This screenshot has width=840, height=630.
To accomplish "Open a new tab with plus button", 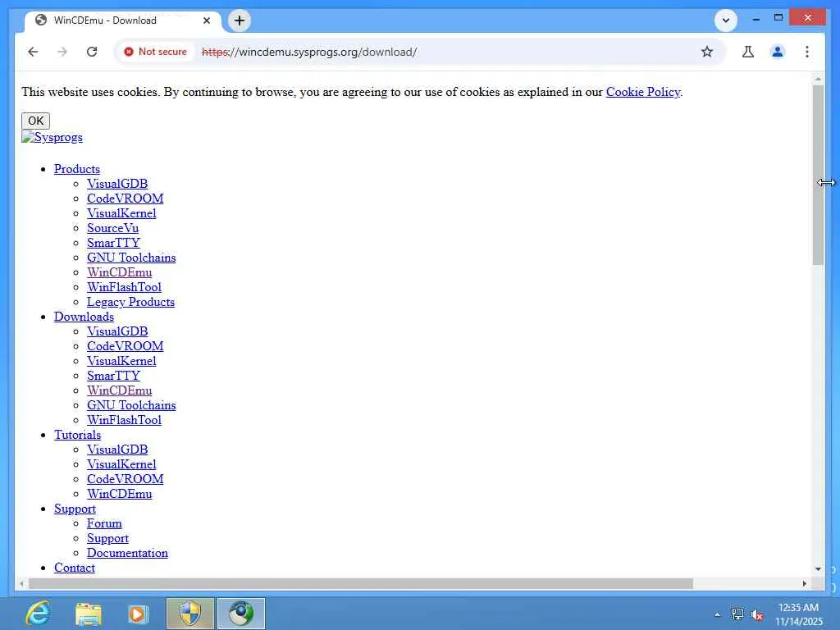I will [240, 21].
